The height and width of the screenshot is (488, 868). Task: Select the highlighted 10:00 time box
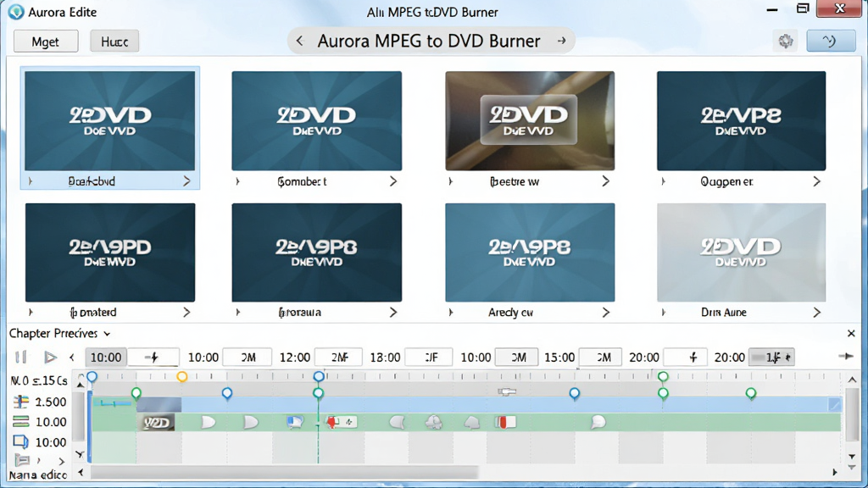106,358
